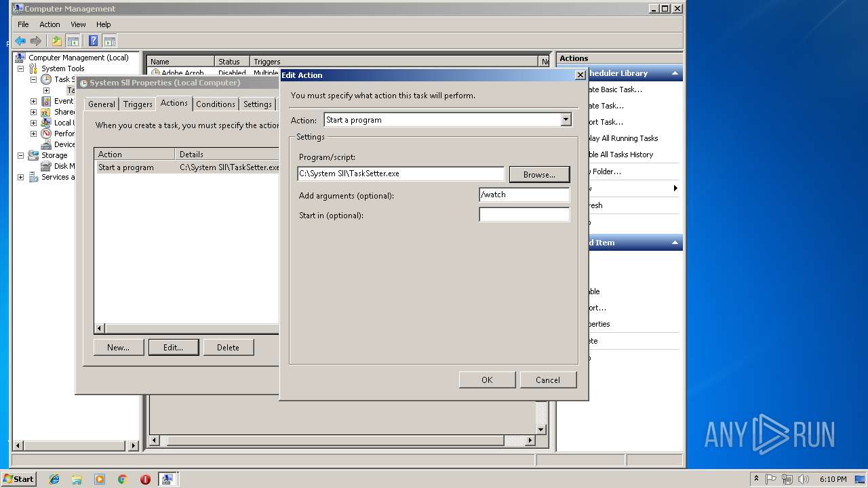Screen dimensions: 868x488
Task: Click the Task Scheduler clock icon in tree
Action: coord(46,79)
